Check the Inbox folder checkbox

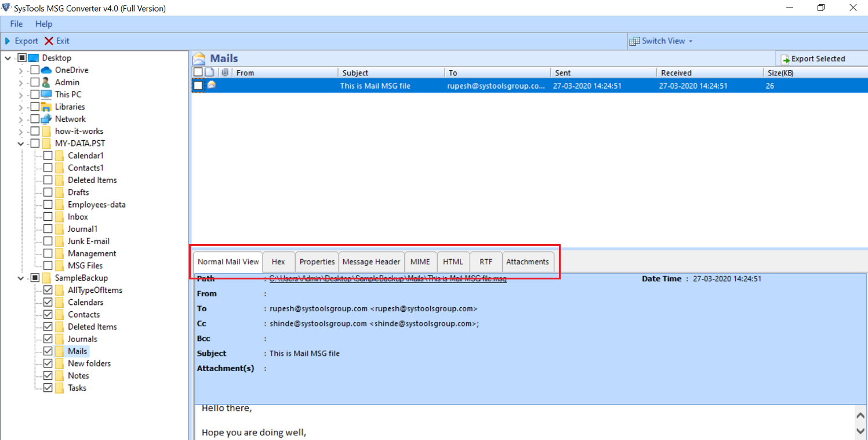coord(48,217)
